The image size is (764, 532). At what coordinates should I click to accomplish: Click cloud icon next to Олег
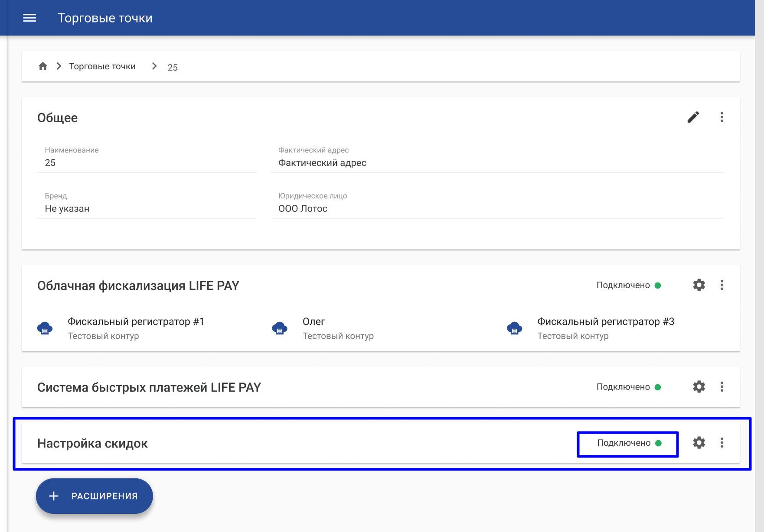[280, 328]
